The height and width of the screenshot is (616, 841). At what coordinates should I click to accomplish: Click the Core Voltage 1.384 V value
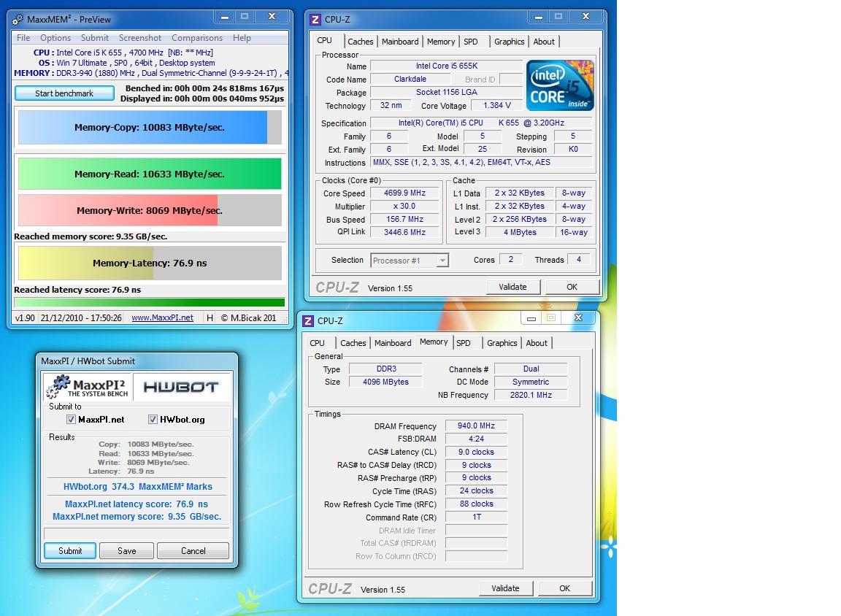pyautogui.click(x=496, y=106)
